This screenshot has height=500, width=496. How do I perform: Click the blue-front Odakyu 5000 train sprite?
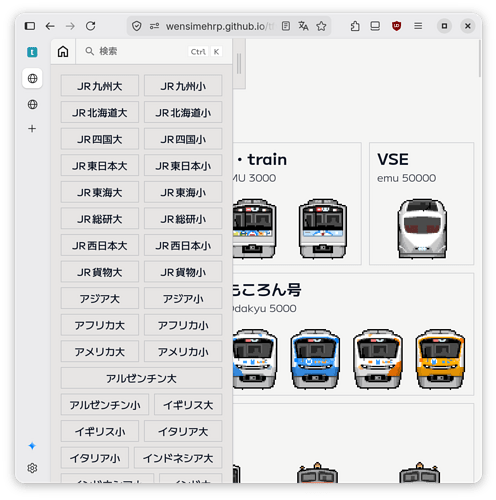tap(315, 359)
